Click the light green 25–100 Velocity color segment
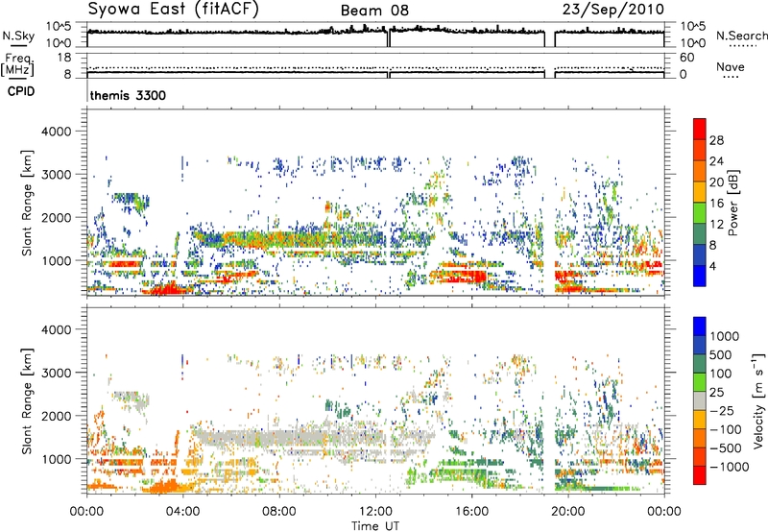Image resolution: width=768 pixels, height=532 pixels. [x=700, y=382]
